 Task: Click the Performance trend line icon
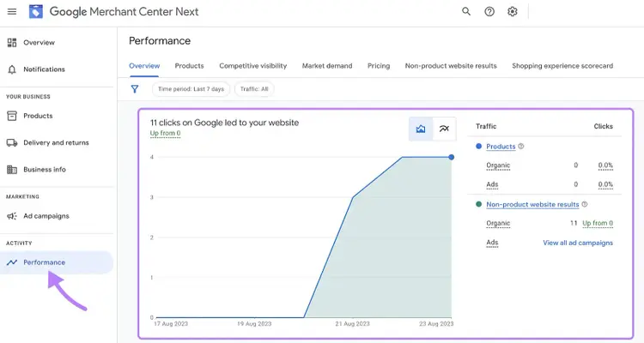[x=12, y=262]
